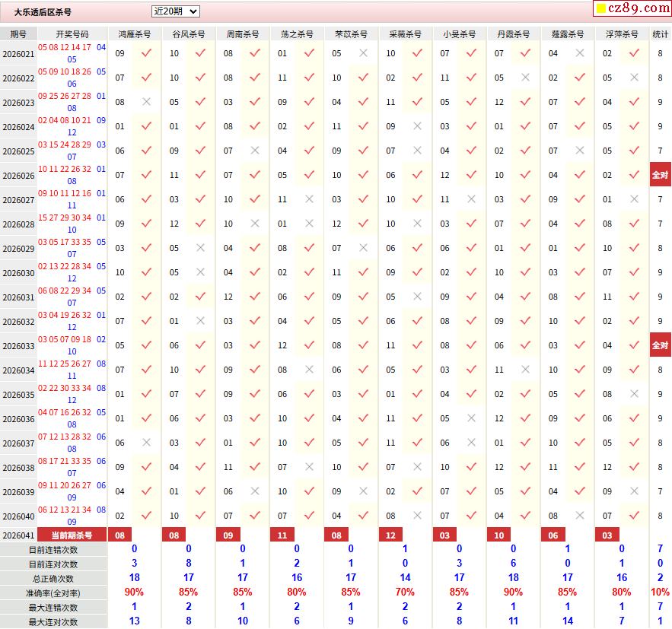
Task: Click the 鸿雁杀号 column header
Action: [135, 34]
